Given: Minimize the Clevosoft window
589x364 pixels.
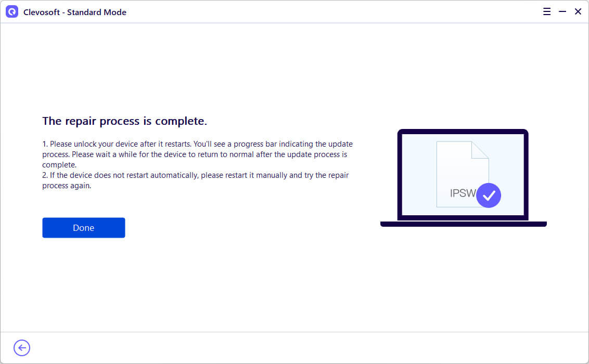Looking at the screenshot, I should point(562,11).
